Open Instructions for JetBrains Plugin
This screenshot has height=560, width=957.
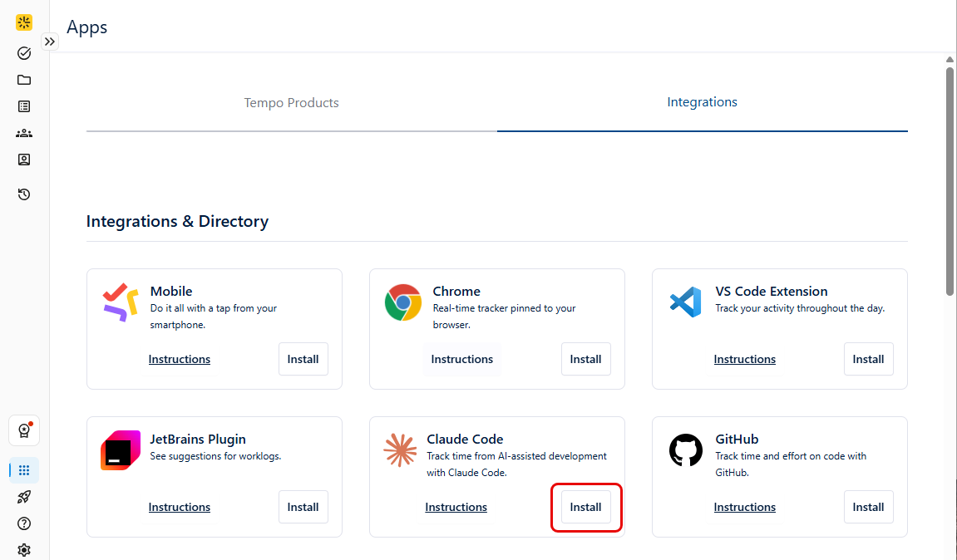[180, 507]
